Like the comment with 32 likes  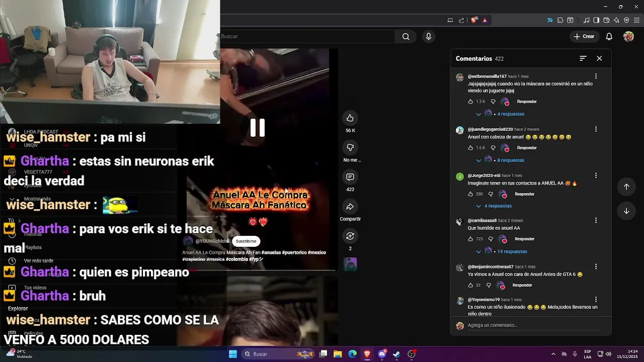pyautogui.click(x=470, y=285)
